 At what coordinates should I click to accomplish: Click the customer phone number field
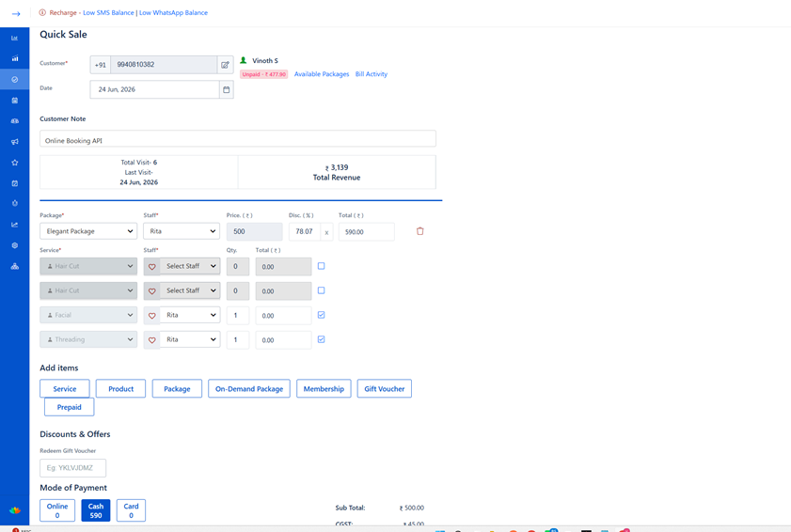pyautogui.click(x=164, y=65)
